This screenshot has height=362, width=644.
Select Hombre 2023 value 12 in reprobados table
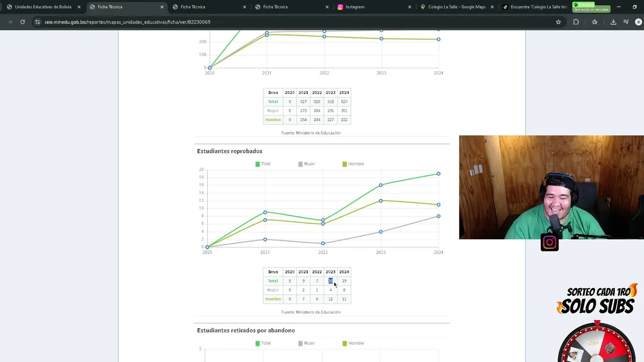point(331,299)
